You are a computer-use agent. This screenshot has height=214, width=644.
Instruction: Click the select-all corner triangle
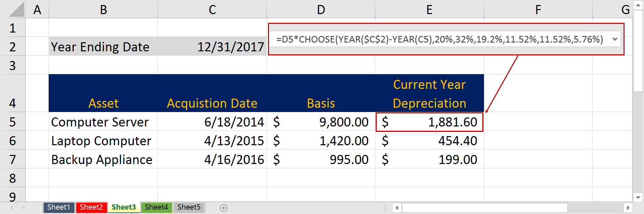tap(16, 9)
